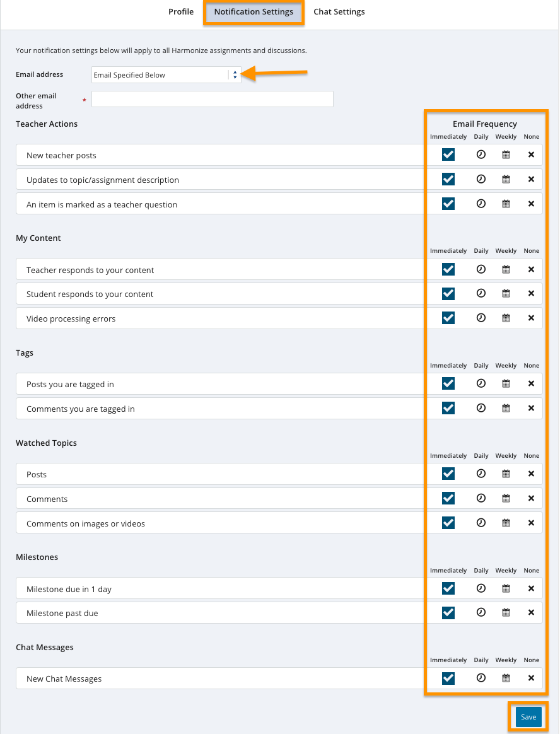Click the Save button
The width and height of the screenshot is (560, 734).
point(528,717)
